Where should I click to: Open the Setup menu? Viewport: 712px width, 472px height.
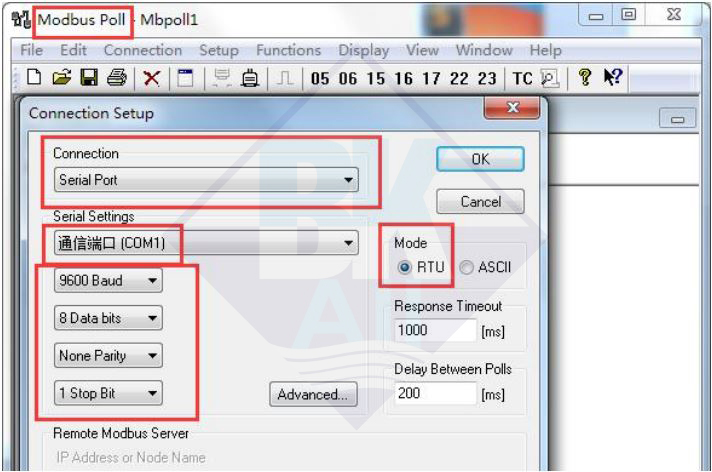pyautogui.click(x=219, y=50)
